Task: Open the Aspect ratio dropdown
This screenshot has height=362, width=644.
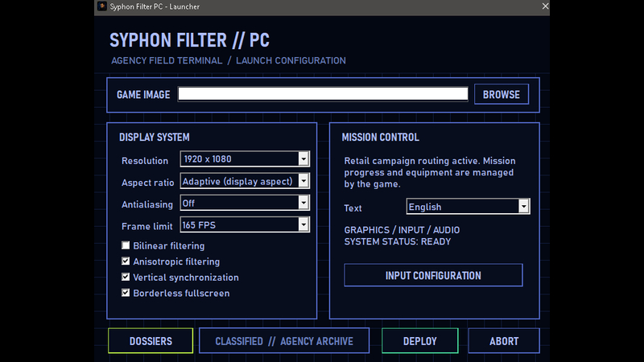Action: tap(245, 181)
